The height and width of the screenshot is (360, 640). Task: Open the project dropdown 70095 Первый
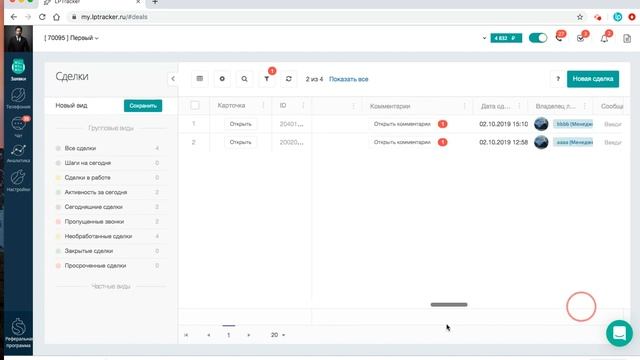(71, 38)
